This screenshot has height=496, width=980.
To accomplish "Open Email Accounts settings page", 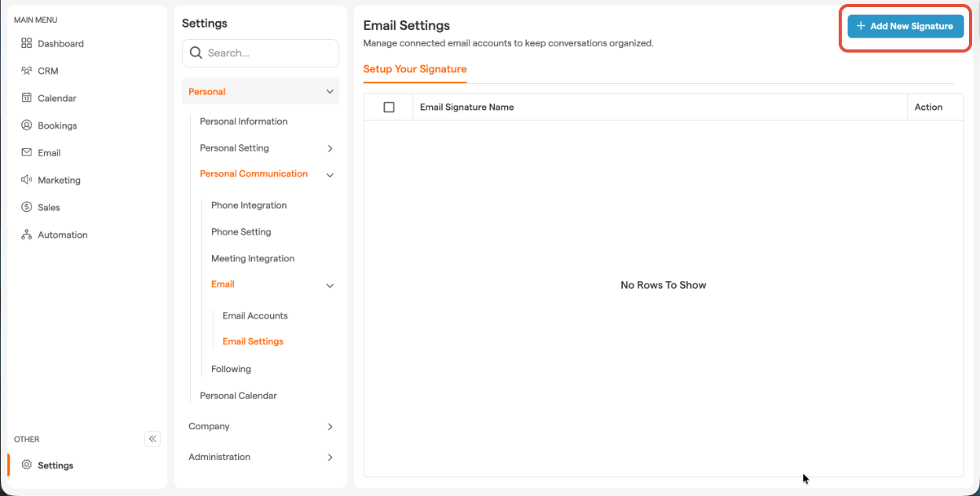I will point(255,315).
